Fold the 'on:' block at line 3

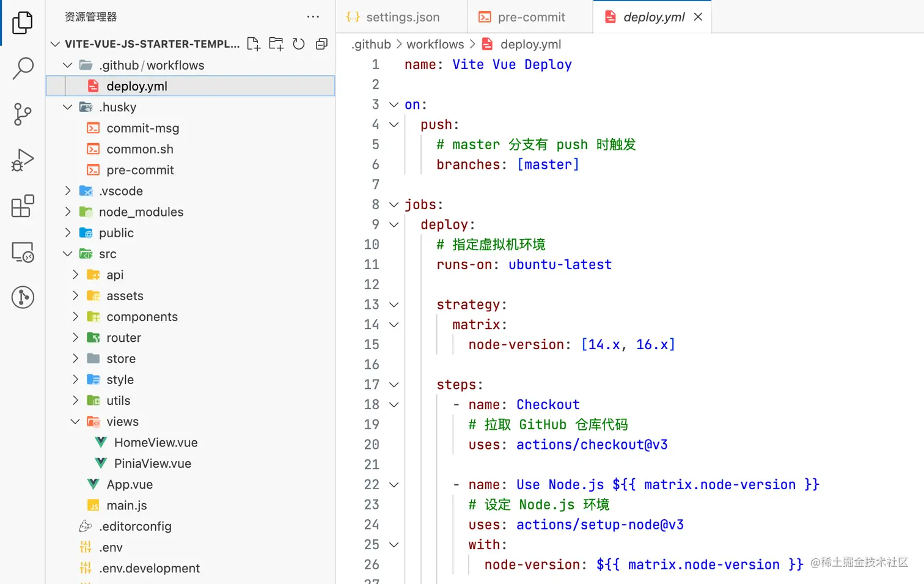click(x=394, y=105)
